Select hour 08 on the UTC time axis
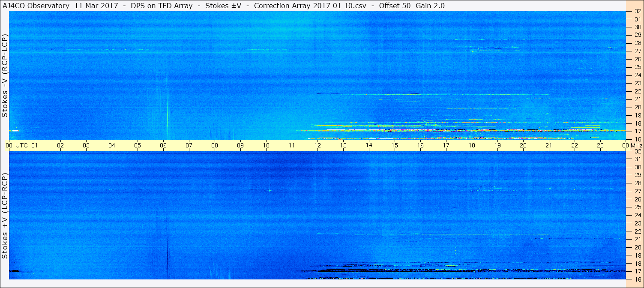This screenshot has width=644, height=288. (x=215, y=145)
